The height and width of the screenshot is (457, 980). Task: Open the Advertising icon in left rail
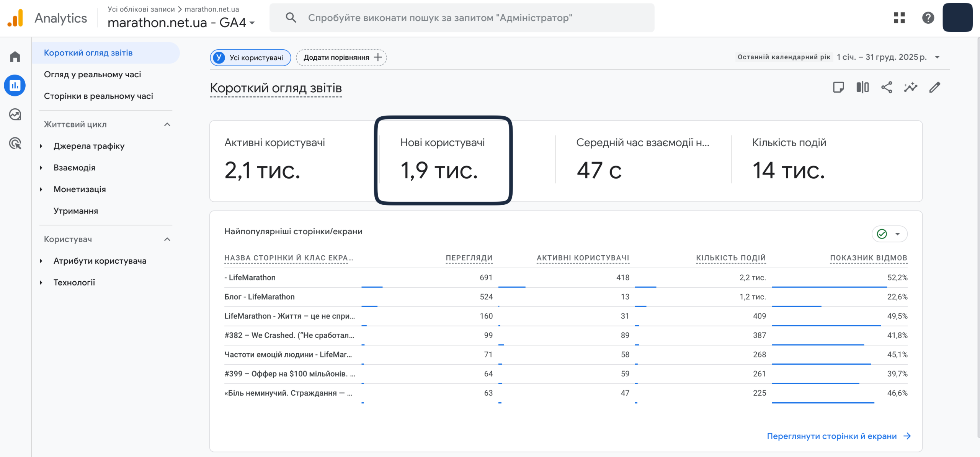point(15,144)
